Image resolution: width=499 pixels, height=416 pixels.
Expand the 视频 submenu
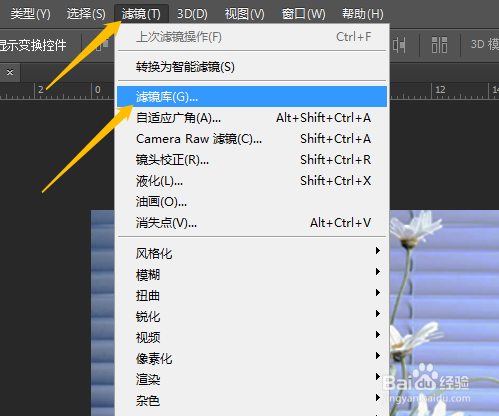252,337
